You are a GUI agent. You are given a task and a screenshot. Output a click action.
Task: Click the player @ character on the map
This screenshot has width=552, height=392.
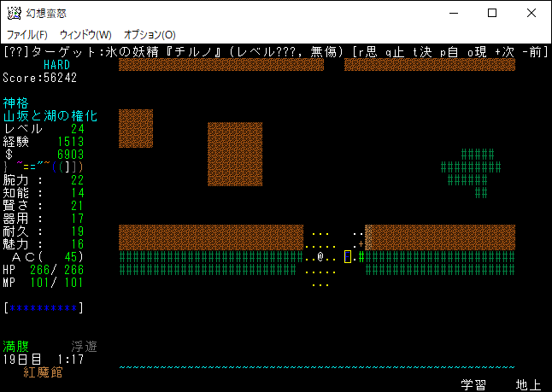point(320,256)
